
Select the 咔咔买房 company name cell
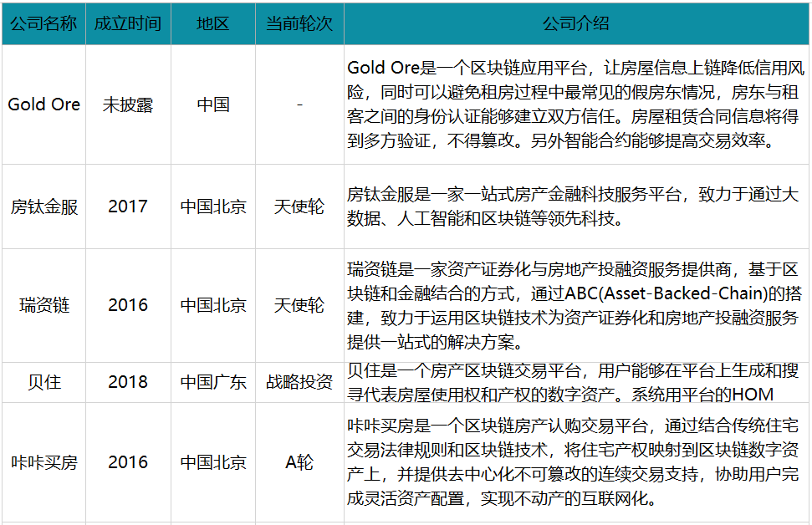pyautogui.click(x=43, y=462)
